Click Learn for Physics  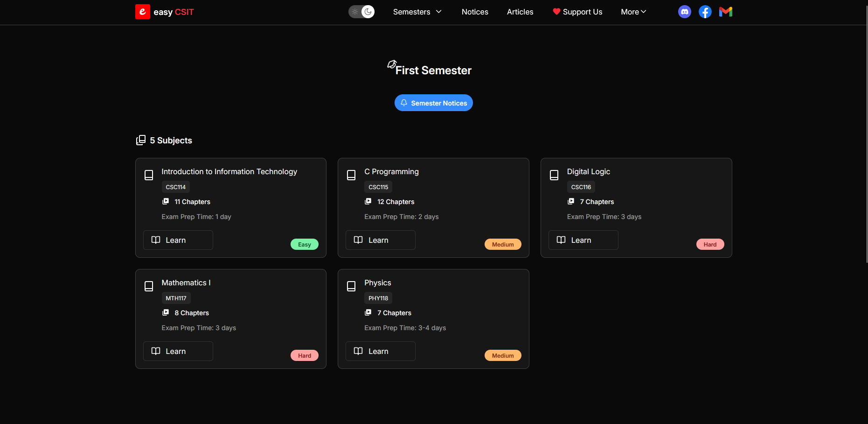[380, 351]
